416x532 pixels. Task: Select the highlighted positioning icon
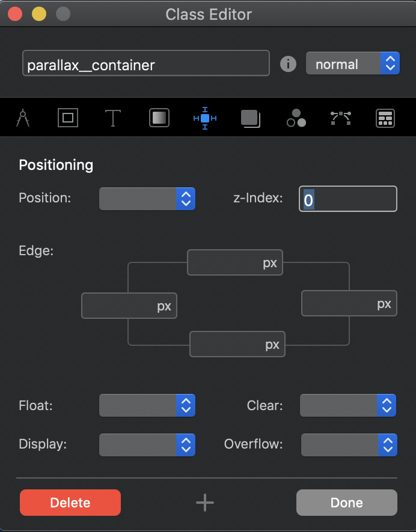click(205, 118)
